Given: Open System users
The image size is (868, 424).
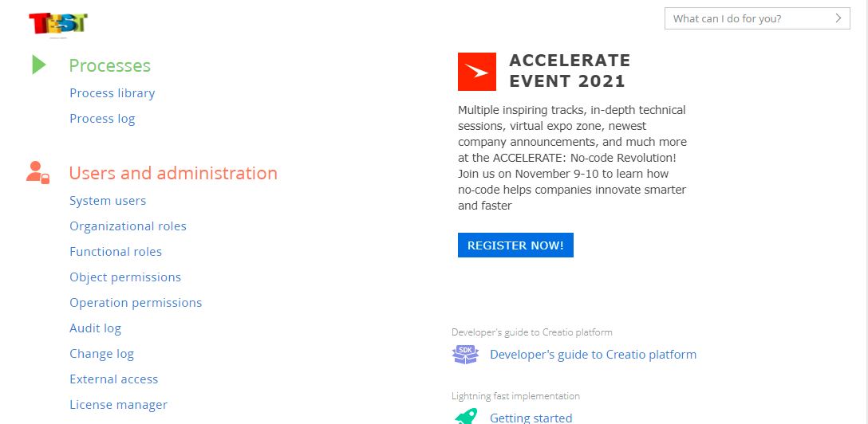Looking at the screenshot, I should click(x=108, y=201).
